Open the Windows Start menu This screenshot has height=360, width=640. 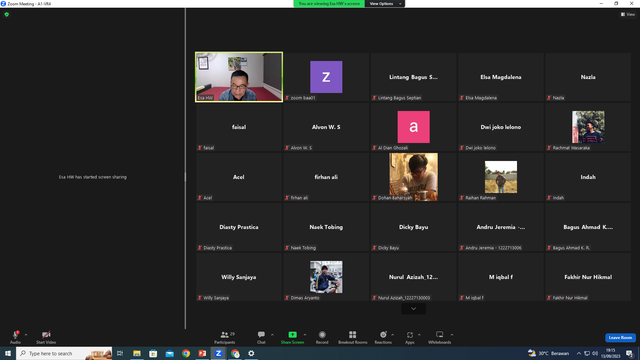tap(8, 353)
